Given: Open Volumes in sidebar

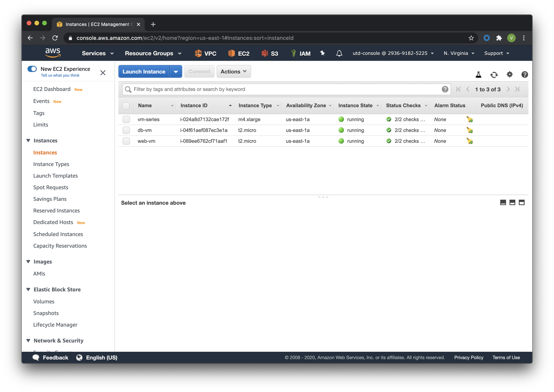Looking at the screenshot, I should (x=44, y=301).
